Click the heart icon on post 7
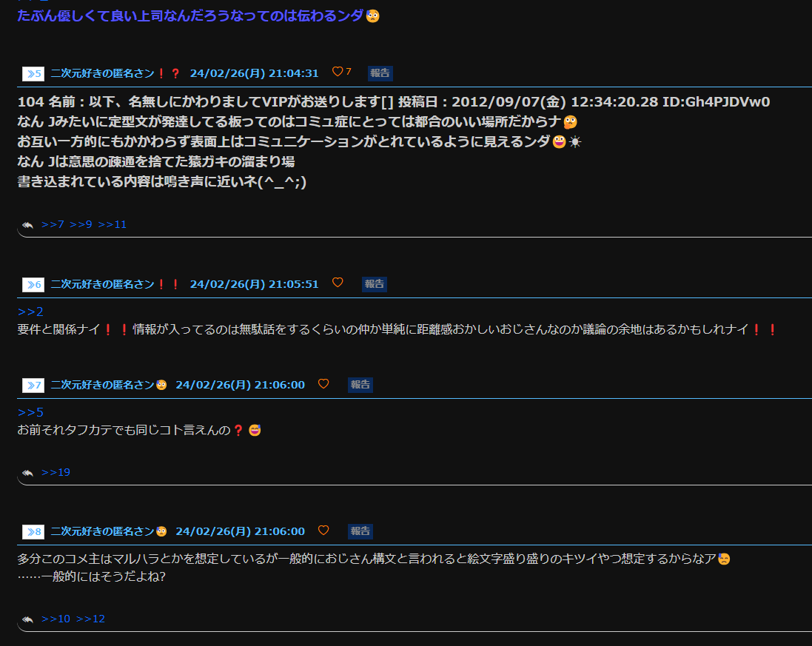This screenshot has width=812, height=646. coord(323,383)
